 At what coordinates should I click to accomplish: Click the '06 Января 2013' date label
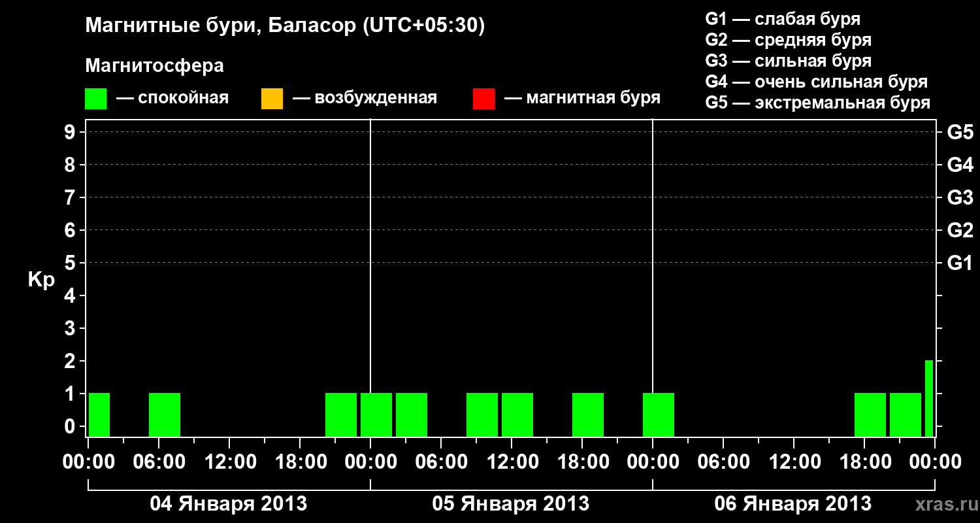(793, 504)
